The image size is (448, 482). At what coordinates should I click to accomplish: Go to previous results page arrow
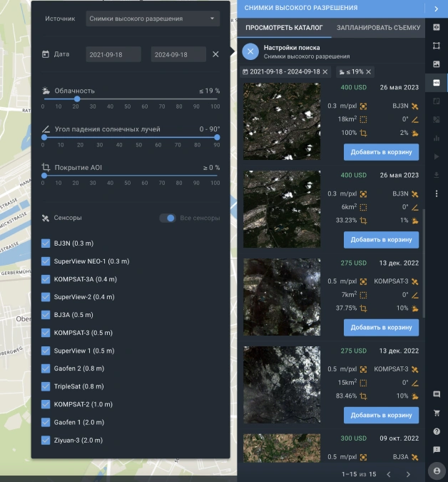(x=389, y=474)
